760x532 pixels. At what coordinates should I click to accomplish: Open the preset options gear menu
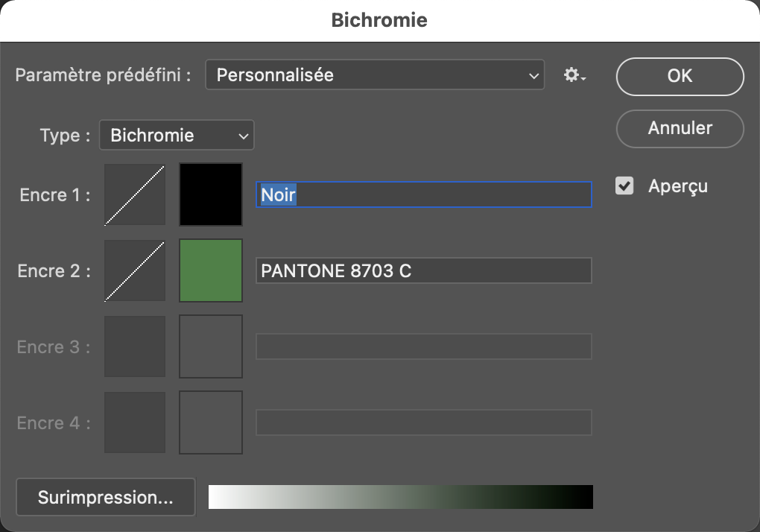(574, 75)
